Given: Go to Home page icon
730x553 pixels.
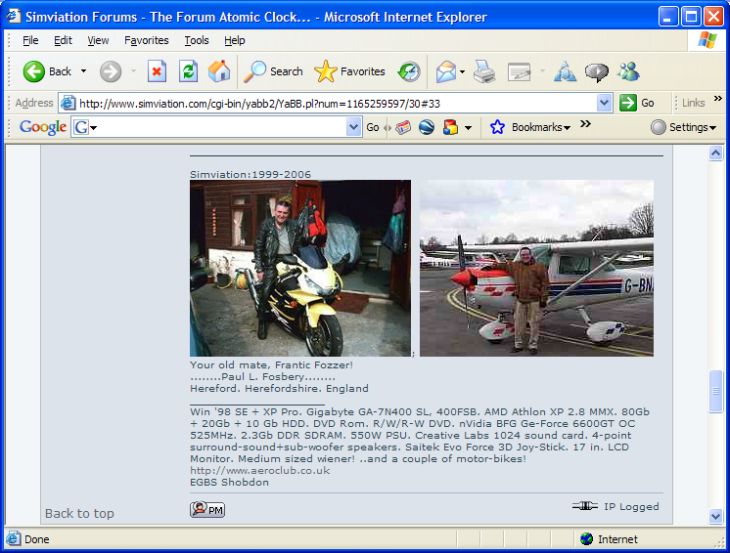Looking at the screenshot, I should pyautogui.click(x=219, y=72).
